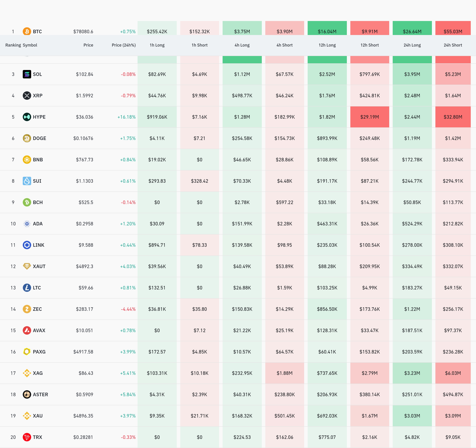Click the Chainlink LINK icon
476x448 pixels.
(x=27, y=245)
